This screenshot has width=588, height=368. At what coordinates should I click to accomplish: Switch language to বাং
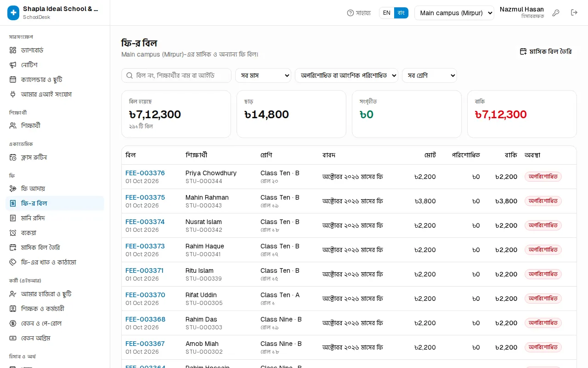pos(401,13)
